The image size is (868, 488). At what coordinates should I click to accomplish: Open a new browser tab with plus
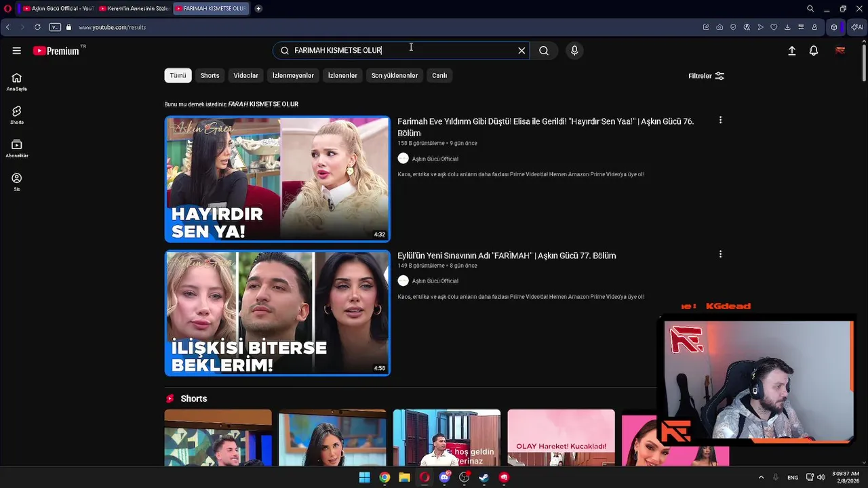pyautogui.click(x=258, y=9)
